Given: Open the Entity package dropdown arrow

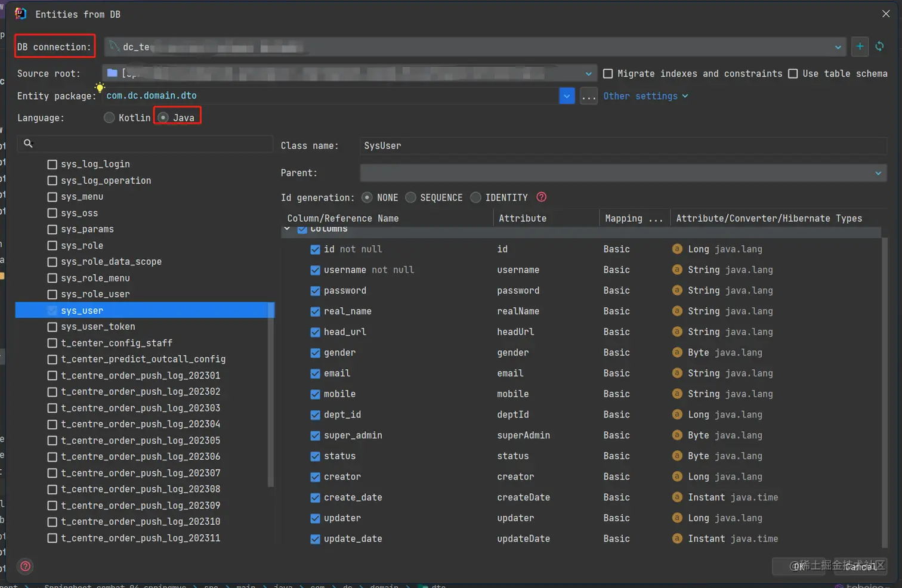Looking at the screenshot, I should (567, 95).
